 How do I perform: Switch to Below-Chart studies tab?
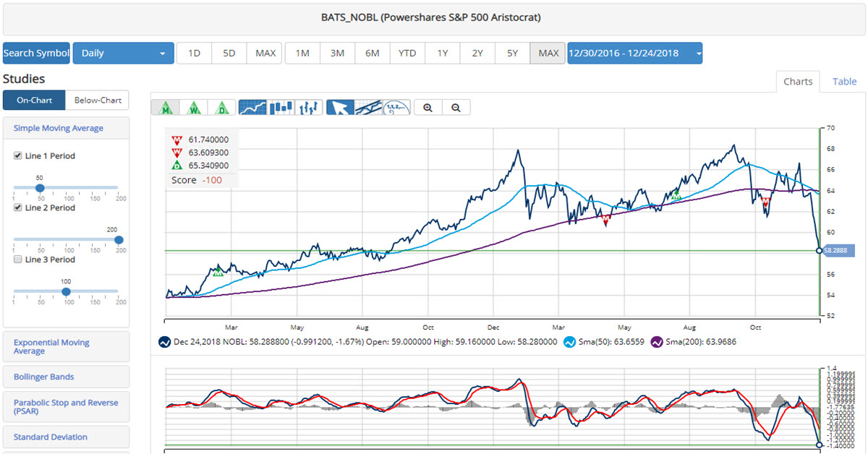(97, 100)
